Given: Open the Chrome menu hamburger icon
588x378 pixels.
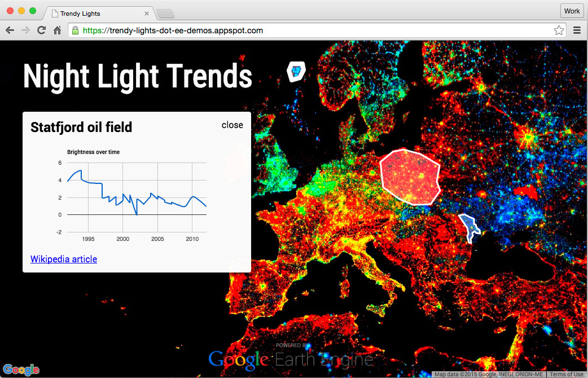Looking at the screenshot, I should [577, 30].
